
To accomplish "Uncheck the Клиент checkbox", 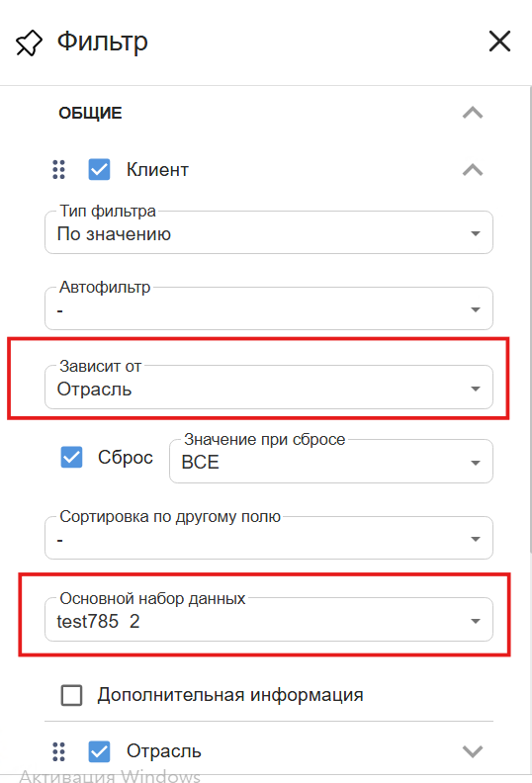I will (99, 170).
